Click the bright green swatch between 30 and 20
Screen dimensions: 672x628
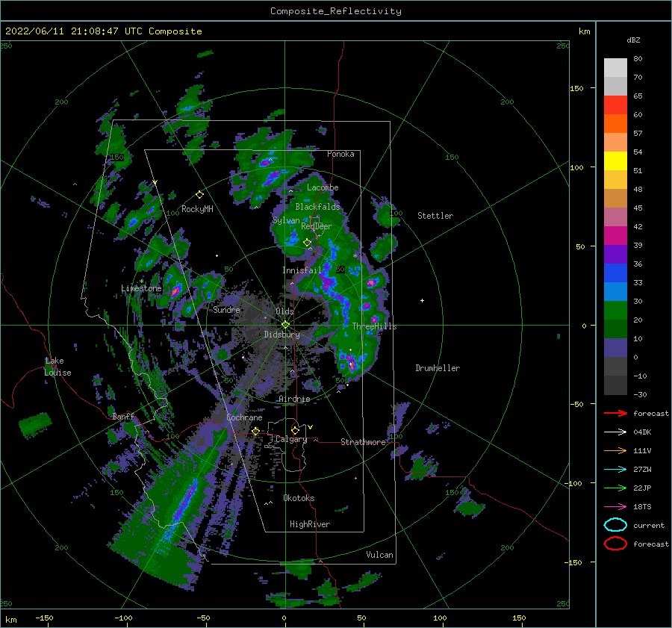(x=615, y=311)
